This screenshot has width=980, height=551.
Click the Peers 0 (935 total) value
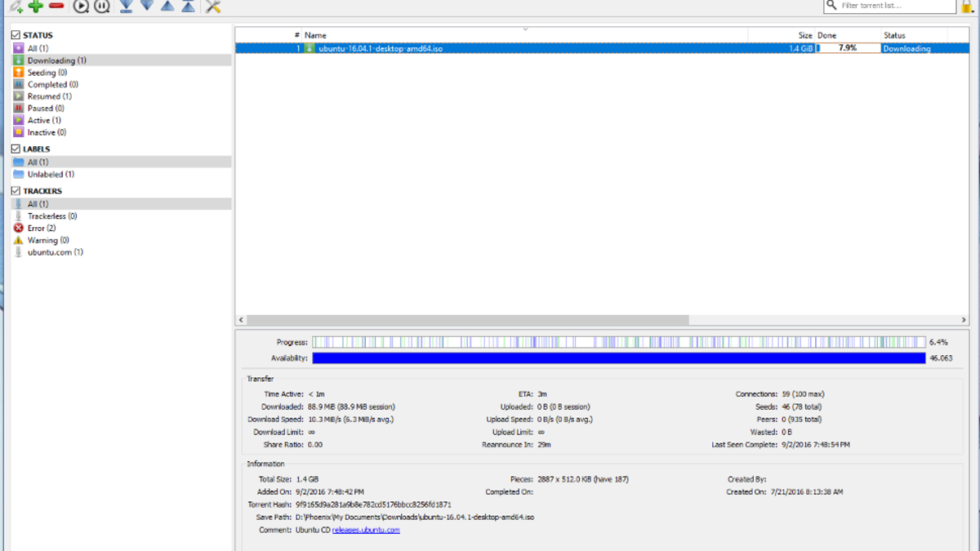pos(803,420)
